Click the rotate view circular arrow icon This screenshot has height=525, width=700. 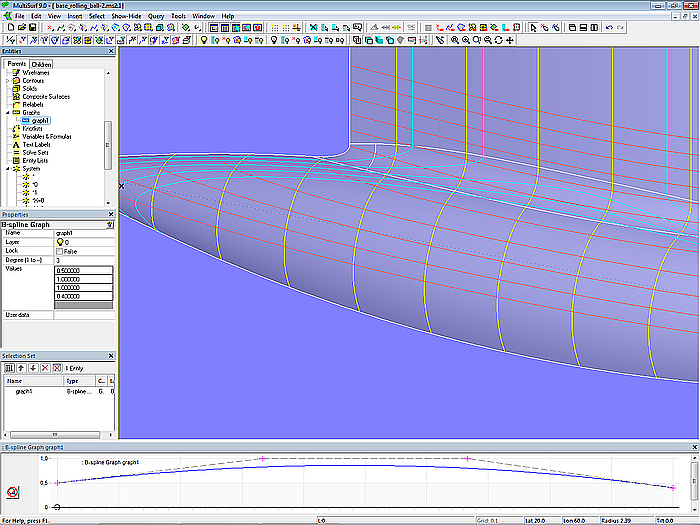pyautogui.click(x=498, y=40)
